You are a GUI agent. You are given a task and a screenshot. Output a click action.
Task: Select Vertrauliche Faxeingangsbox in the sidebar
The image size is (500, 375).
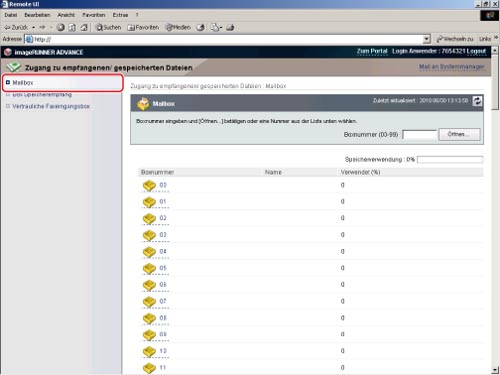tap(51, 106)
